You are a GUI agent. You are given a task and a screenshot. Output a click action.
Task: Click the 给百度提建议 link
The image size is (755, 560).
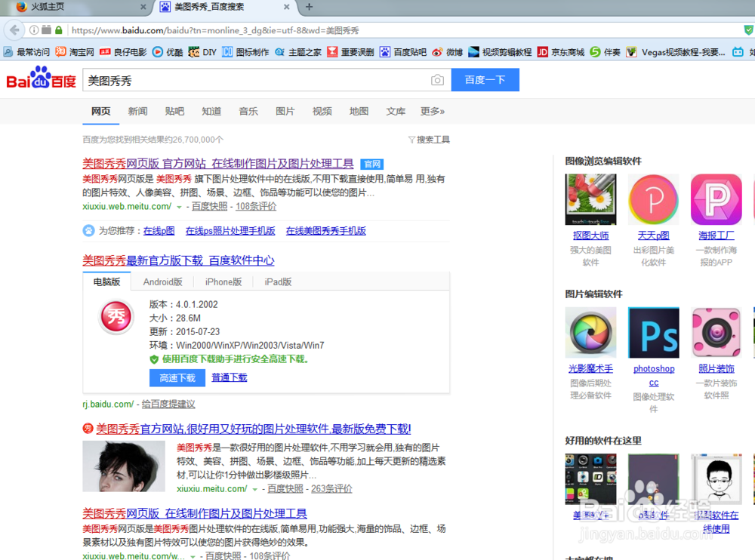[x=168, y=404]
